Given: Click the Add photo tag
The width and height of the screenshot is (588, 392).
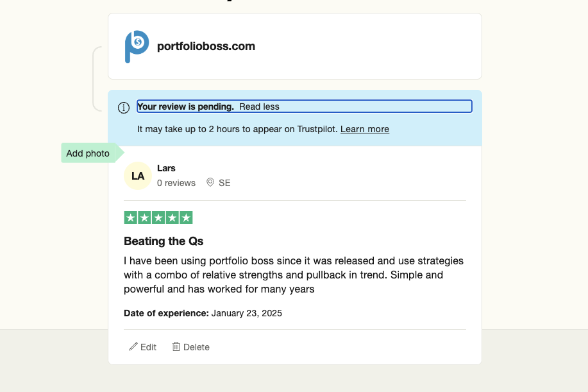Looking at the screenshot, I should [x=88, y=153].
